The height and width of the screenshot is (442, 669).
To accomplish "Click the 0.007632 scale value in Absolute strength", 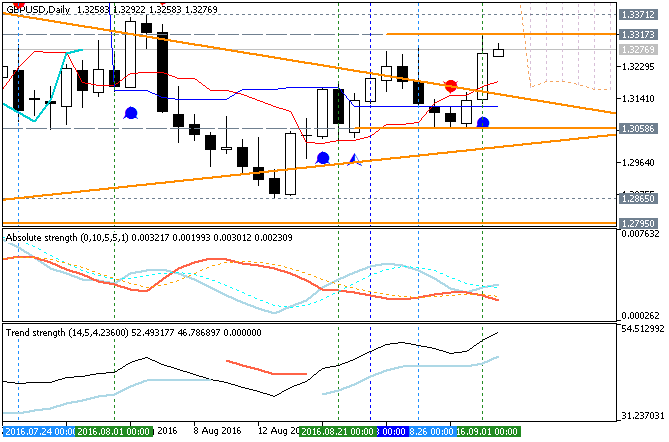I will point(640,234).
